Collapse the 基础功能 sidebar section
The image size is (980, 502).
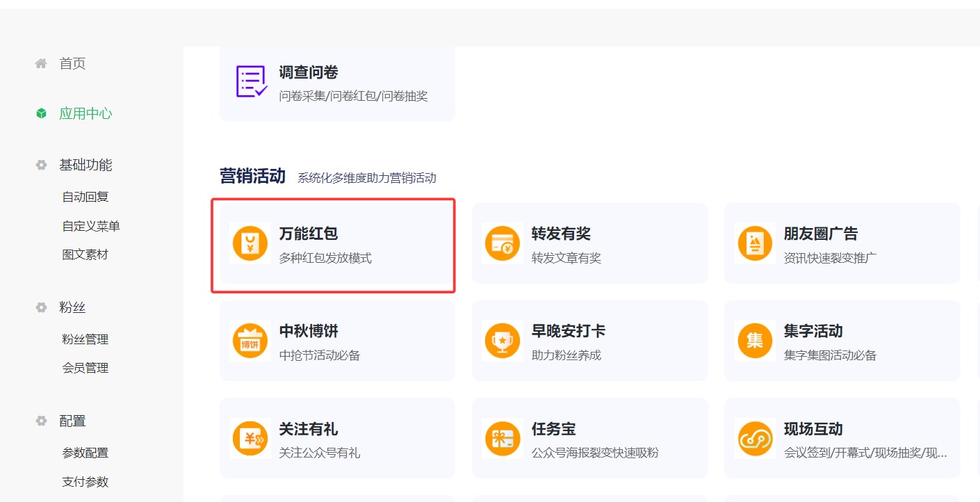(x=85, y=165)
